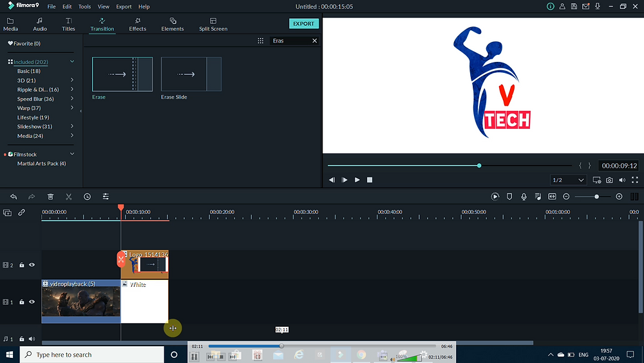Select the Erase Slide transition thumbnail
644x363 pixels.
pos(191,74)
